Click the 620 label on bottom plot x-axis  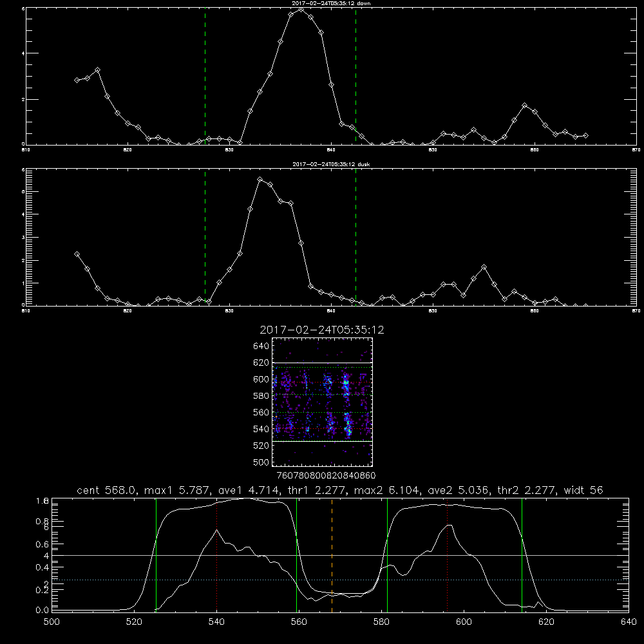546,622
